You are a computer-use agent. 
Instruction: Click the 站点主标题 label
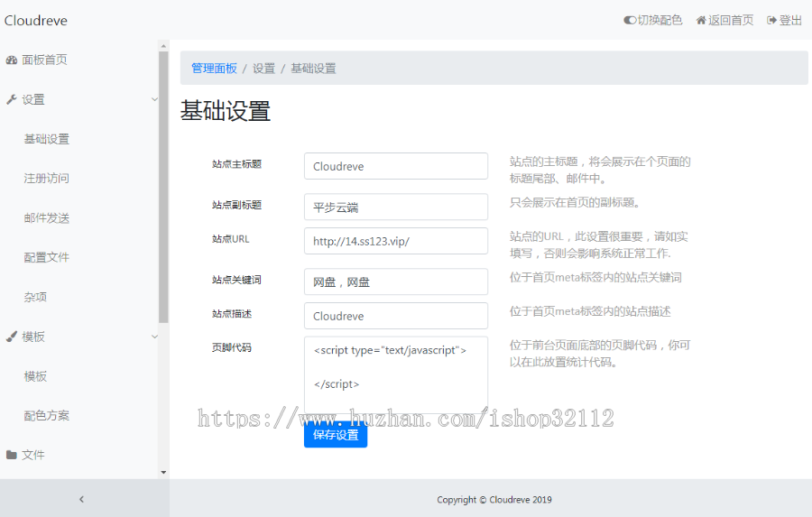point(236,164)
